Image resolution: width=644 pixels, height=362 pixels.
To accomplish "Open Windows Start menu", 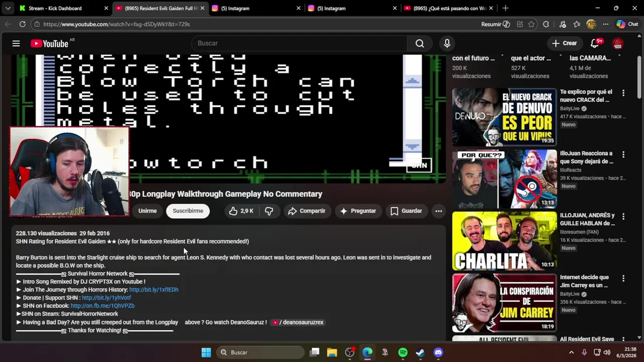I will click(206, 352).
